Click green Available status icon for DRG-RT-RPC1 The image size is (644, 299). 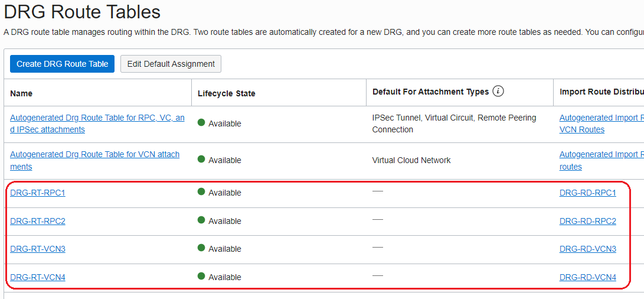tap(201, 192)
